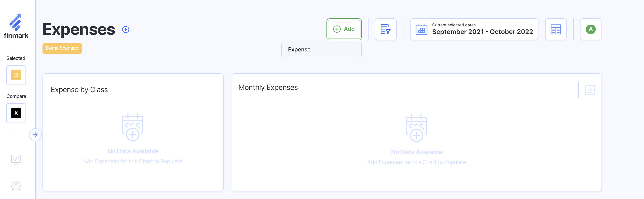Open the table view icon

click(x=555, y=29)
